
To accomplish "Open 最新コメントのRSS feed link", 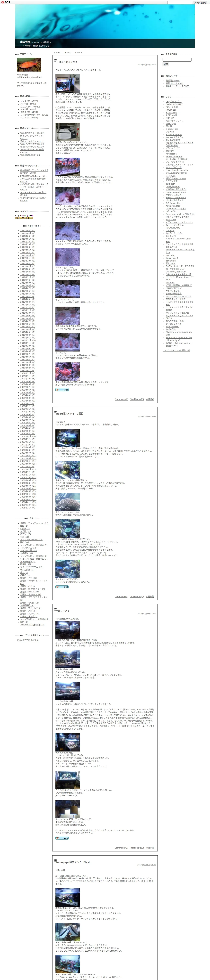I will 175,83.
